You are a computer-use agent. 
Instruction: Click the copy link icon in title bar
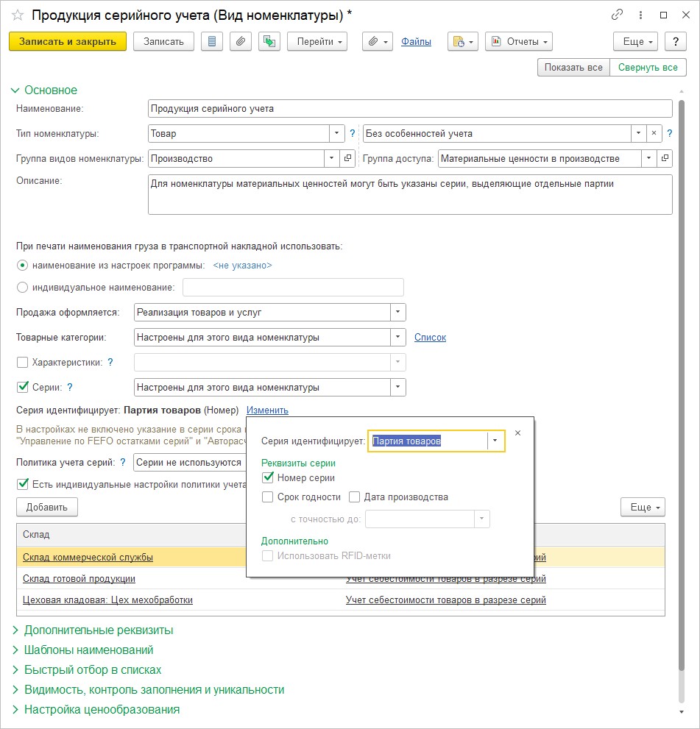coord(617,15)
